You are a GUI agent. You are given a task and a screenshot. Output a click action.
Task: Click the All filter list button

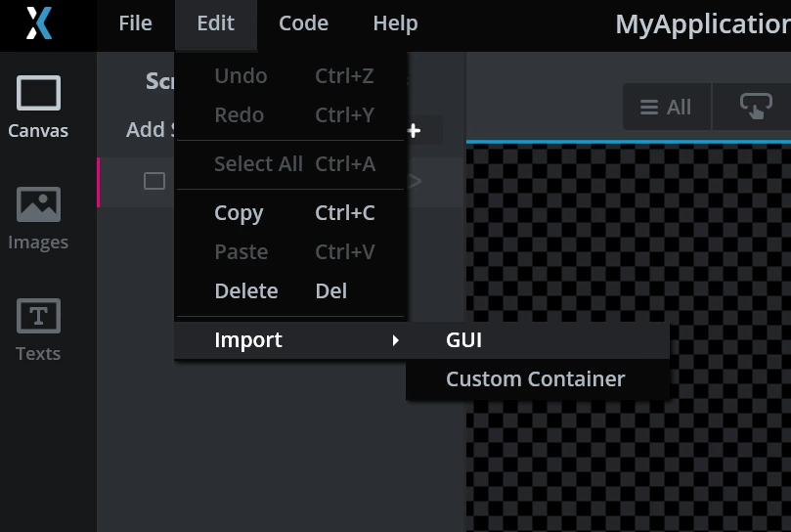(x=666, y=107)
